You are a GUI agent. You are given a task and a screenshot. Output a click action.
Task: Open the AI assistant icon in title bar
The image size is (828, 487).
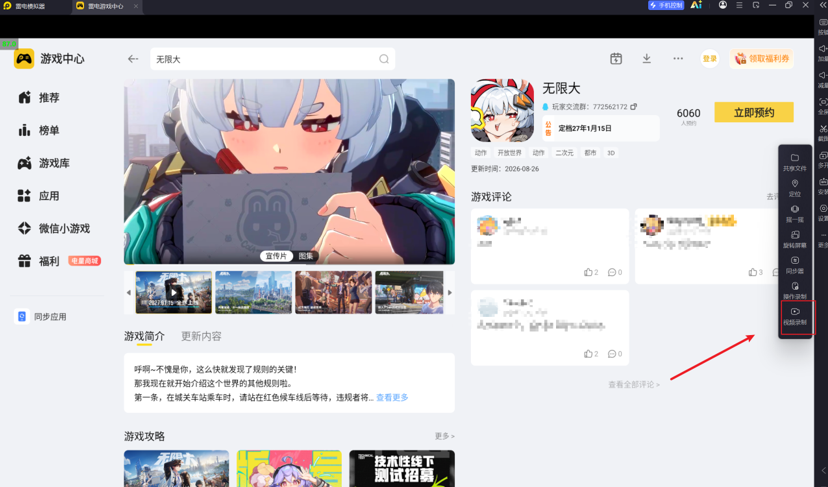(x=696, y=5)
